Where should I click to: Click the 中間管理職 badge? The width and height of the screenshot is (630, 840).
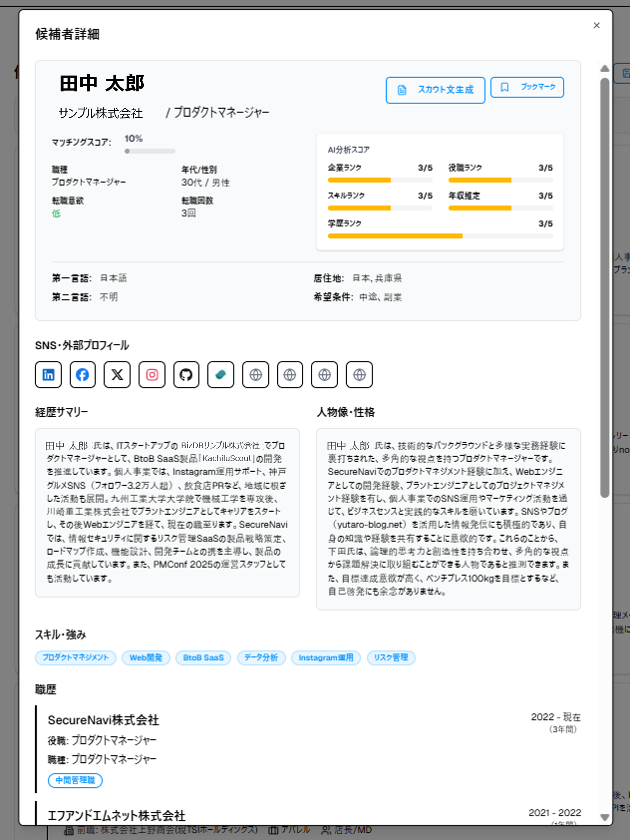coord(75,780)
